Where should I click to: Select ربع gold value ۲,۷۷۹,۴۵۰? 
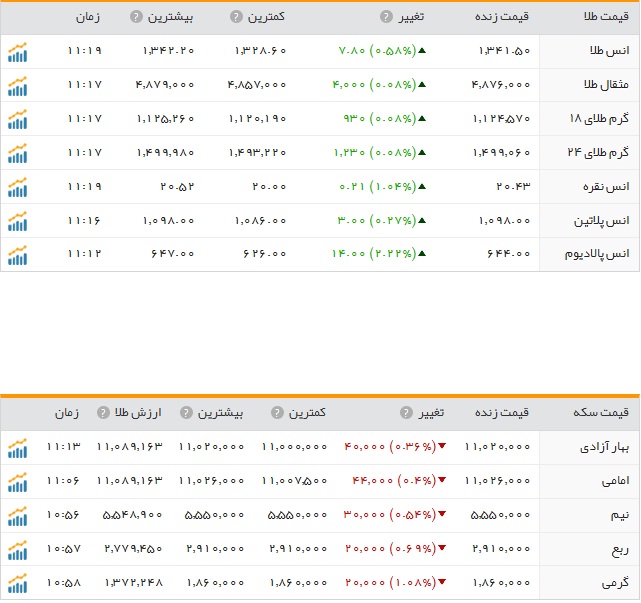tap(133, 549)
